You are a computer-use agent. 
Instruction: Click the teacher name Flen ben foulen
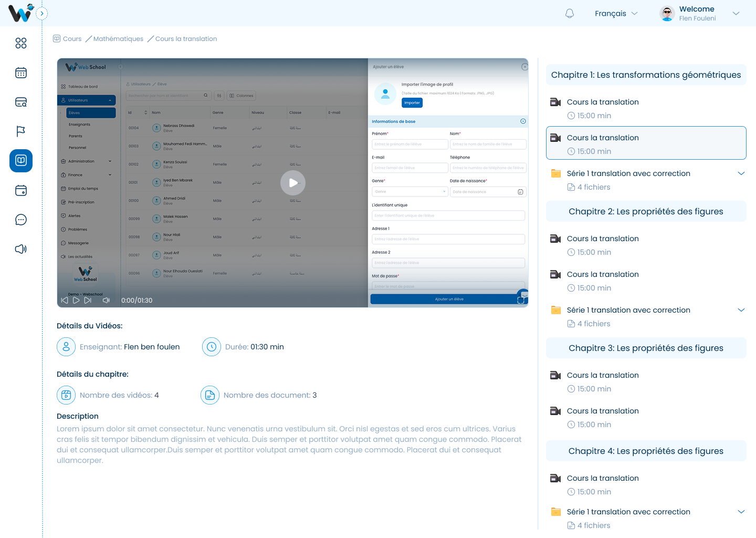click(x=152, y=347)
